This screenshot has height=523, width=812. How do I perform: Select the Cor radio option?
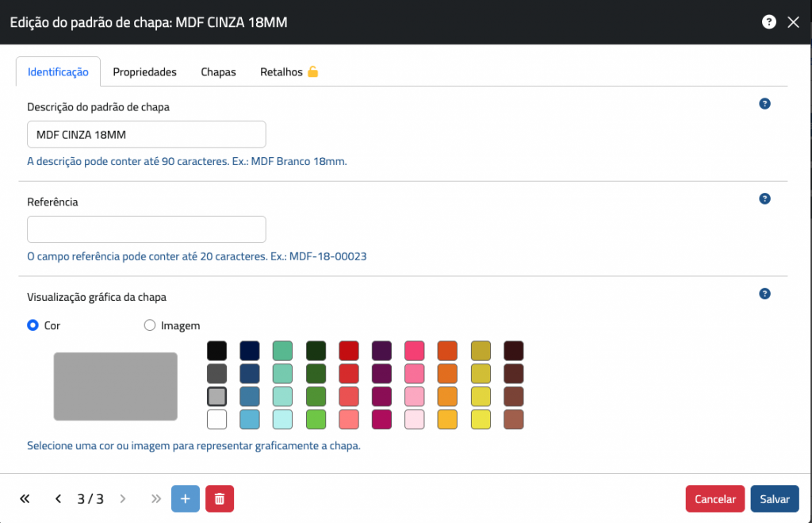(33, 325)
